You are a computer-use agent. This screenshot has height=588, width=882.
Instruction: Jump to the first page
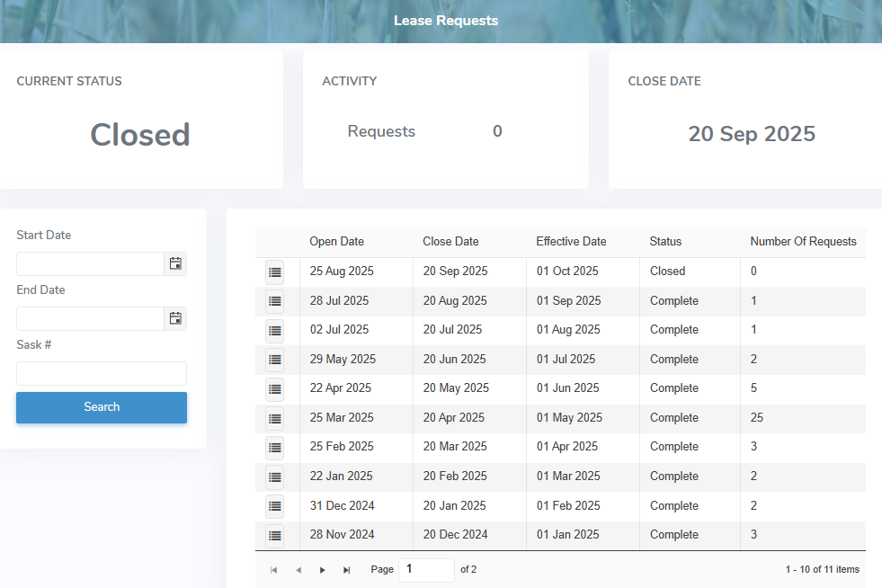273,569
